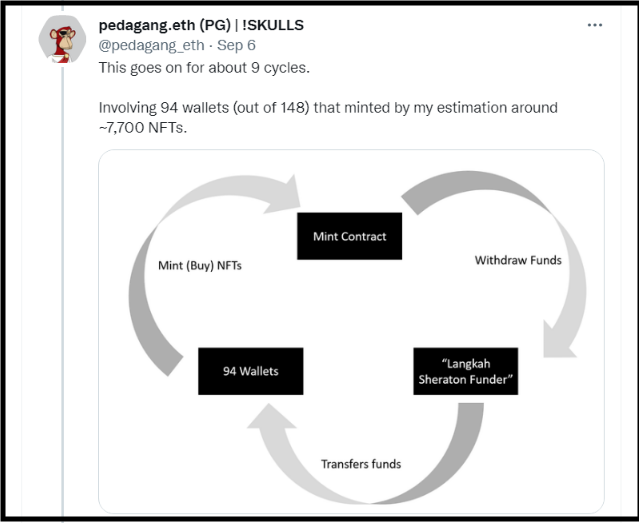Click the text mentioning ~7,700 NFTs
The height and width of the screenshot is (523, 639).
pyautogui.click(x=328, y=117)
